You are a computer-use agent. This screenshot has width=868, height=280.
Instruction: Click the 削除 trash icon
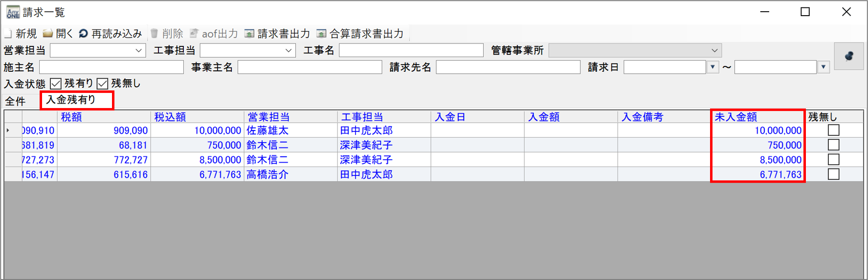pos(155,34)
